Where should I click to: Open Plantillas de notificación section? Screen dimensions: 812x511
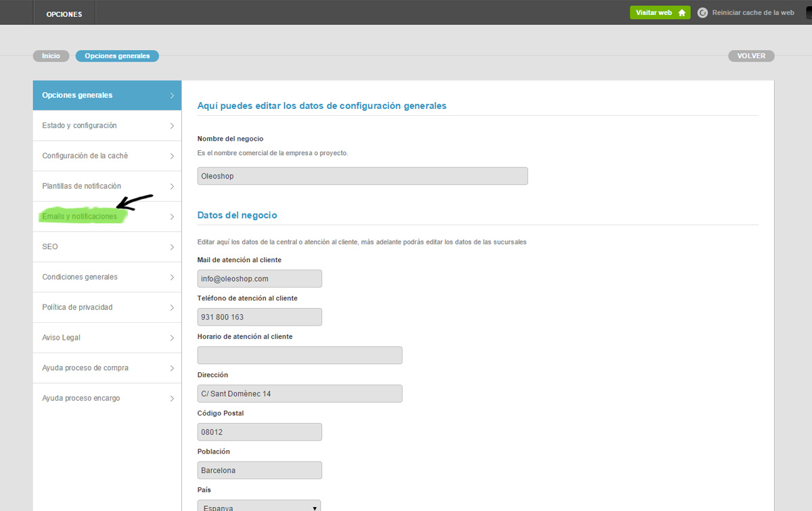point(107,186)
